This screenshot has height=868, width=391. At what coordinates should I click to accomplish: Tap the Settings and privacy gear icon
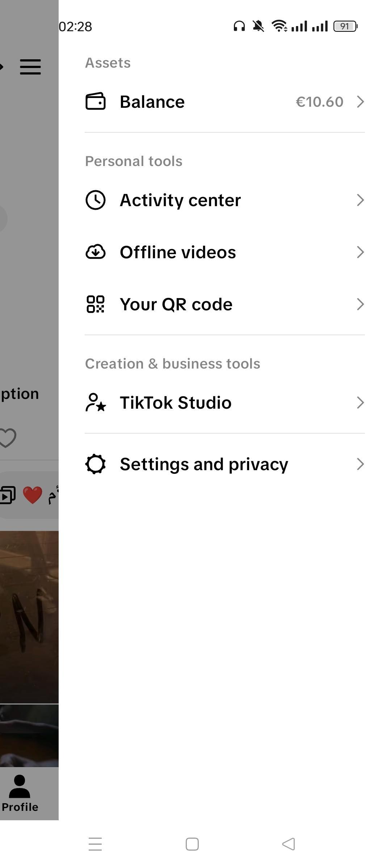click(x=95, y=464)
